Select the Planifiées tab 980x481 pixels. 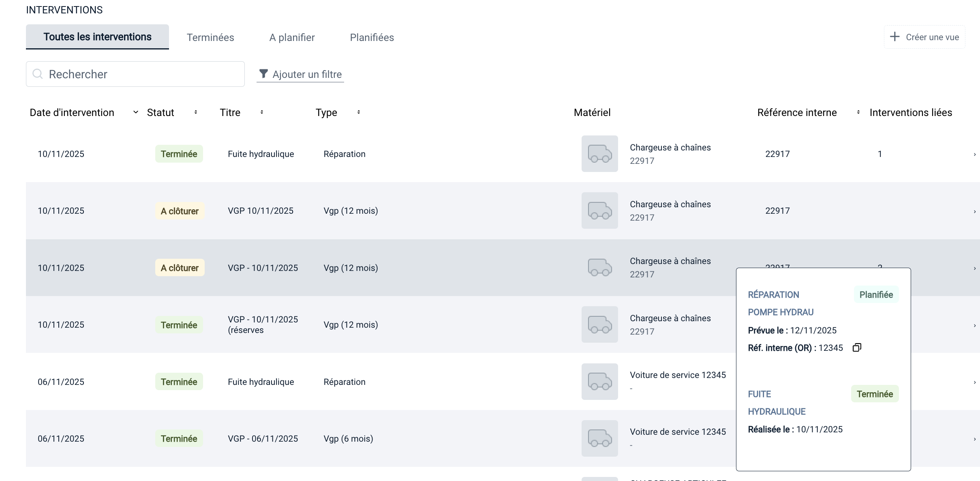(x=372, y=37)
